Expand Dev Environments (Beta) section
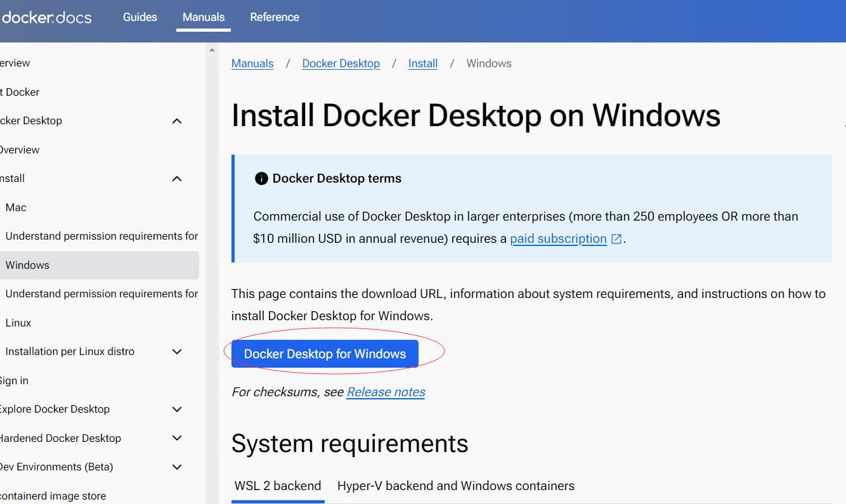The width and height of the screenshot is (846, 504). (x=177, y=467)
